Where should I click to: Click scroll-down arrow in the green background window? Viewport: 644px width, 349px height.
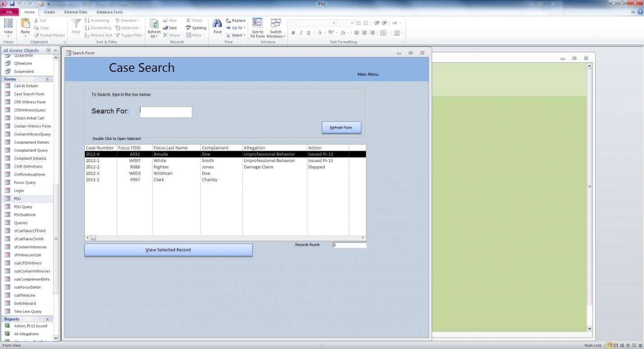click(x=589, y=329)
